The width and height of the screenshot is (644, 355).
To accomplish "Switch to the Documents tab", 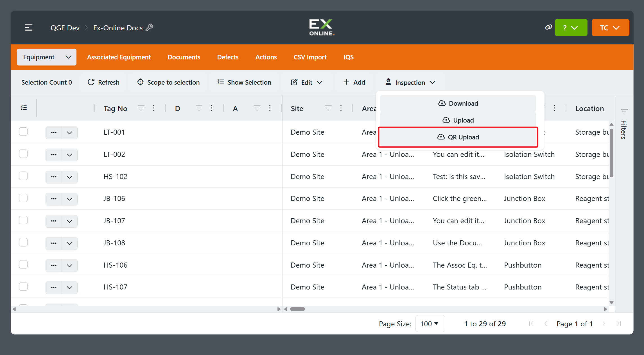I will click(184, 57).
